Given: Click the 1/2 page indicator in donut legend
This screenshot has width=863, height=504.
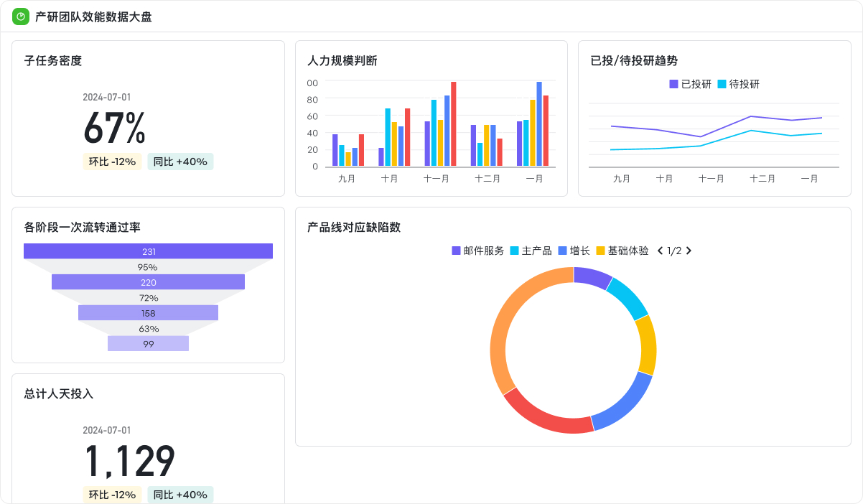Looking at the screenshot, I should [676, 251].
